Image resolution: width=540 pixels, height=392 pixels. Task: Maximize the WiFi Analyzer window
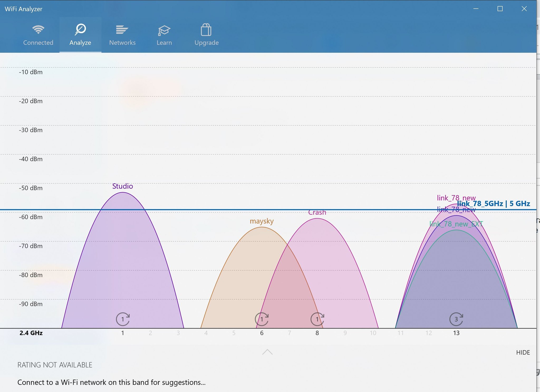(x=500, y=9)
